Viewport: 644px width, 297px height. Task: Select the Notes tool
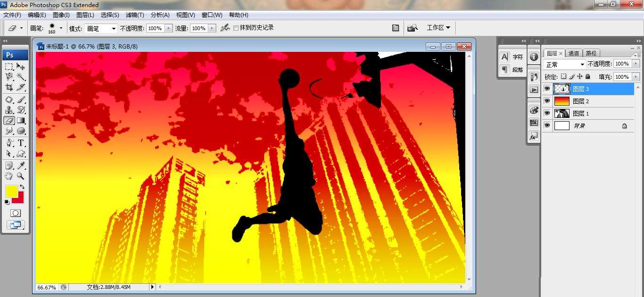point(9,165)
